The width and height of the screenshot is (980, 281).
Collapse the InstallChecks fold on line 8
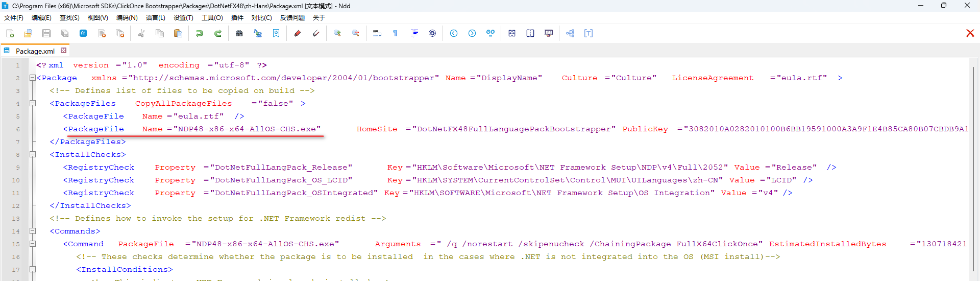point(33,154)
